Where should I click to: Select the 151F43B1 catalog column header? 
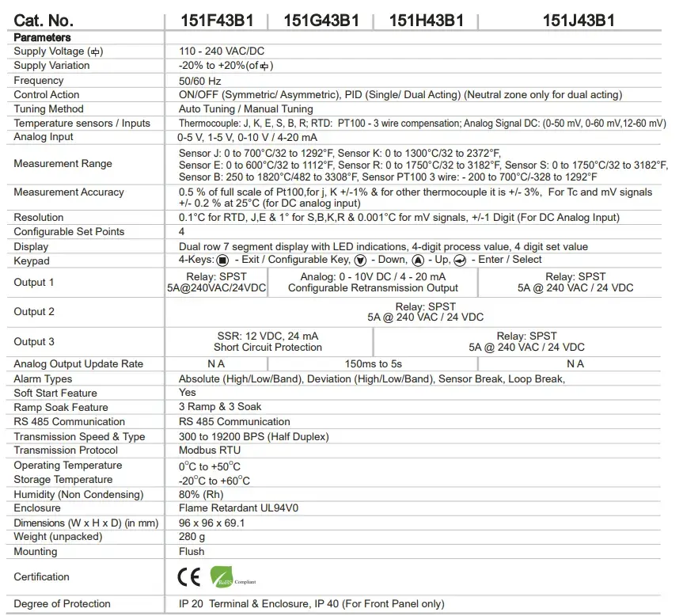214,21
